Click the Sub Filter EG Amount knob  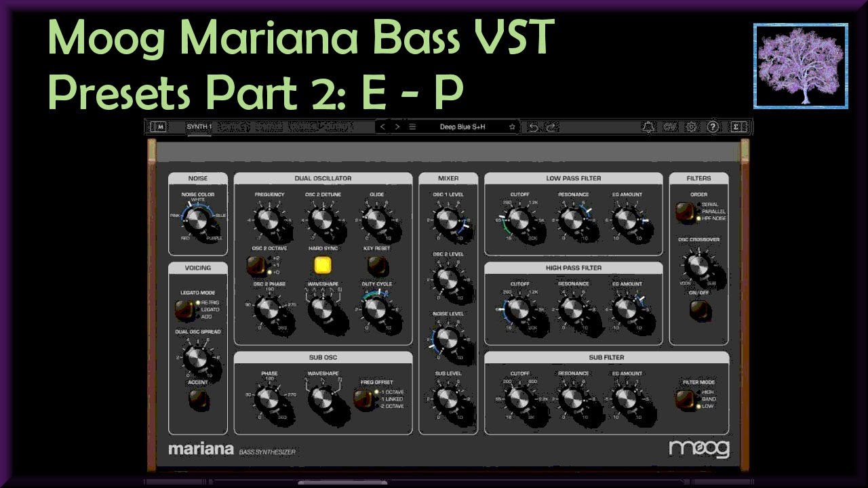pos(627,399)
